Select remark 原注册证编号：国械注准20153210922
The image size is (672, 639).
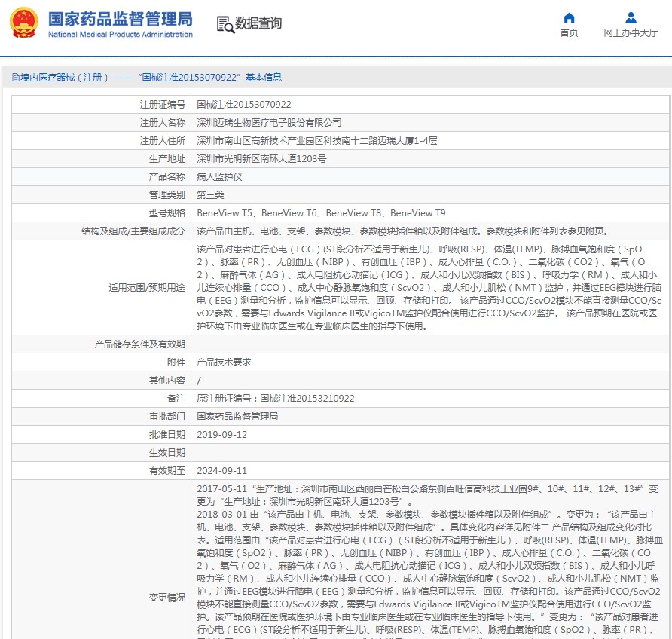[276, 398]
